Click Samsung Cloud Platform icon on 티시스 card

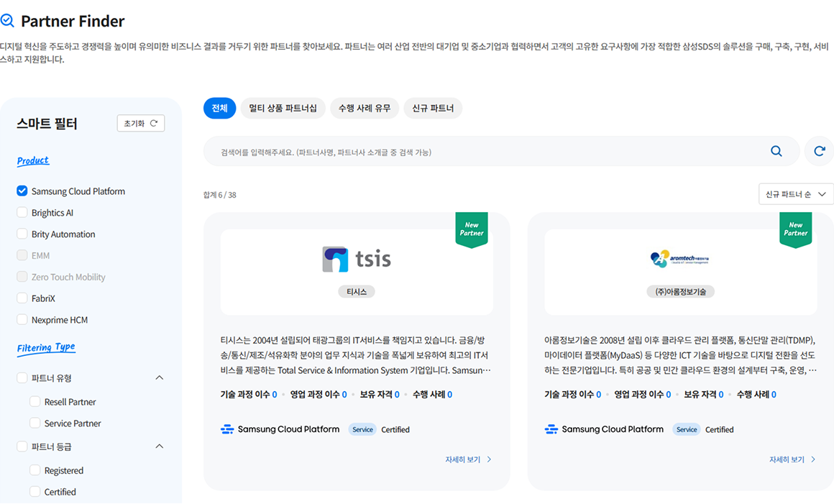point(227,429)
